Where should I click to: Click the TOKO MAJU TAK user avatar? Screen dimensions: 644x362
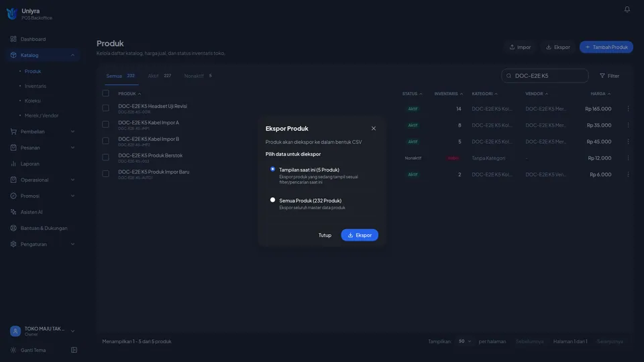(x=15, y=330)
